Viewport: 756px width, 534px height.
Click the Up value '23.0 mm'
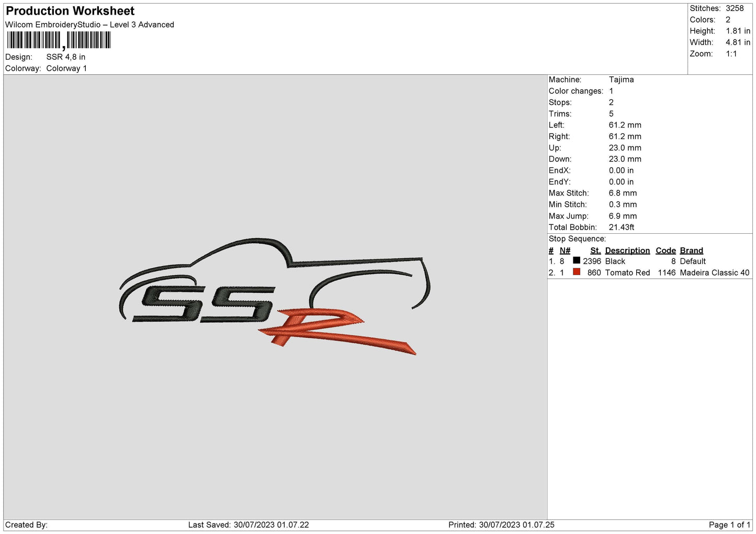pyautogui.click(x=625, y=148)
